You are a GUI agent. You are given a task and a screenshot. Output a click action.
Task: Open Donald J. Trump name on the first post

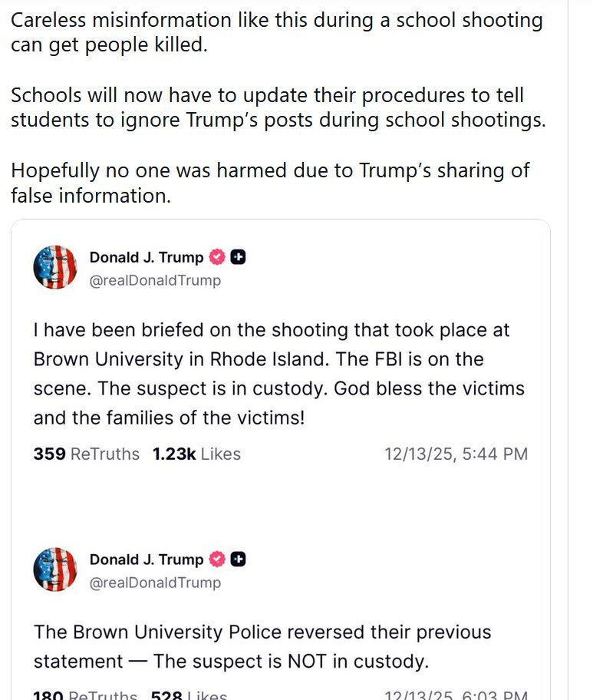coord(147,257)
